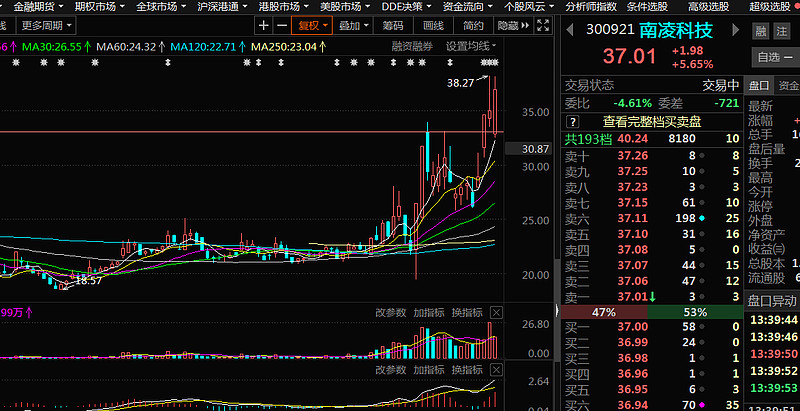The width and height of the screenshot is (800, 411).
Task: Zoom in the chart with the plus icon
Action: pyautogui.click(x=263, y=25)
